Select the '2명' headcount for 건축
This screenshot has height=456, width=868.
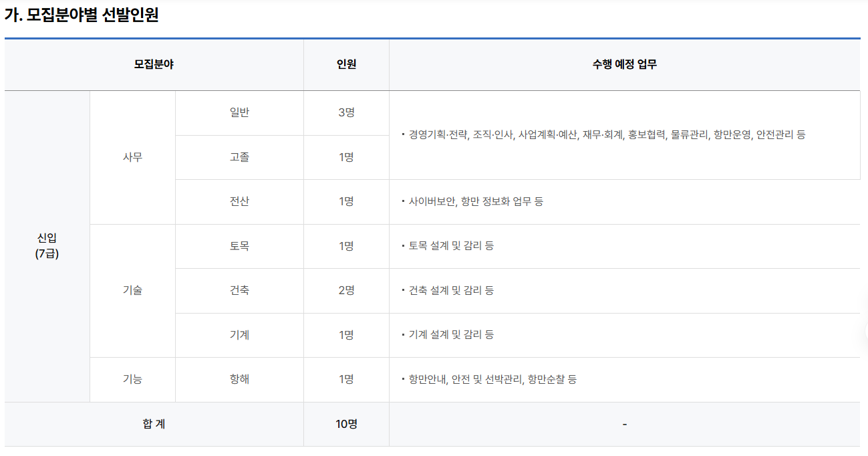click(346, 290)
